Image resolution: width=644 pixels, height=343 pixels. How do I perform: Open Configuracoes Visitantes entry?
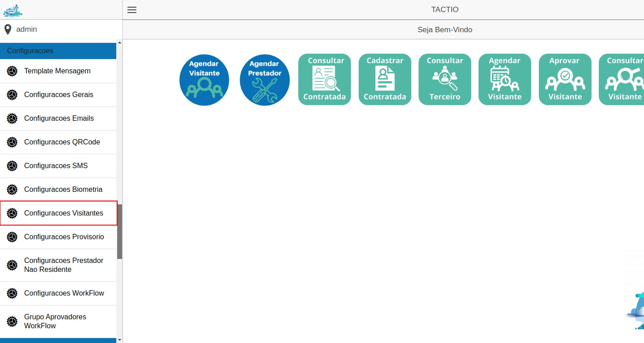click(x=63, y=213)
